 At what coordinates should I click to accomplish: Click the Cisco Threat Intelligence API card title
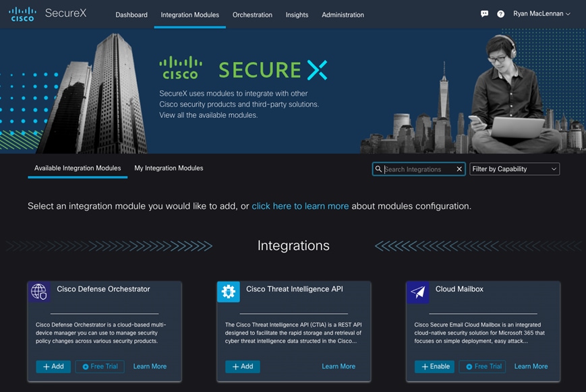click(295, 289)
